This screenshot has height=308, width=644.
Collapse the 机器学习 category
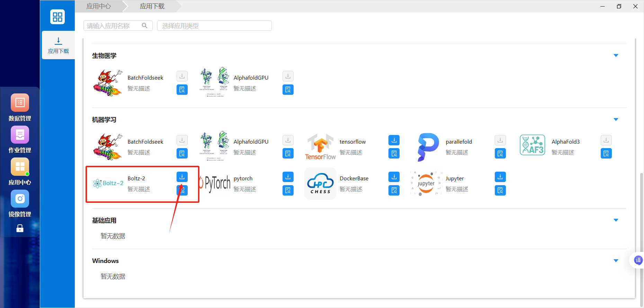(616, 119)
